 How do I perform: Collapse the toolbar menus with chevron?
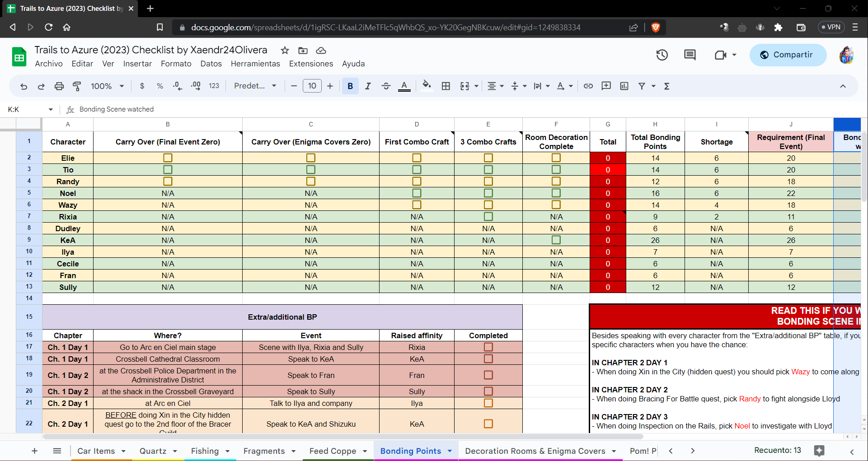point(843,86)
